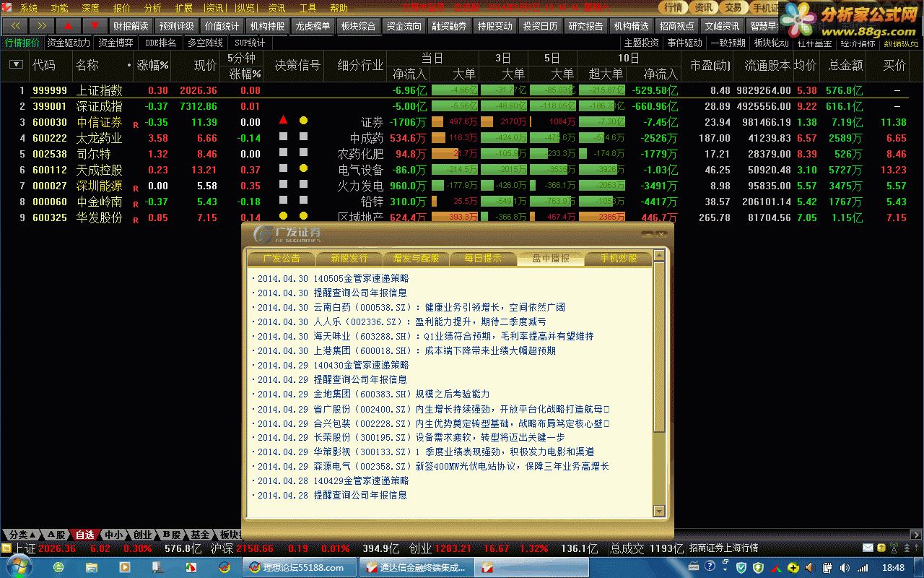Click the 行情 button at top right
The image size is (924, 578).
click(x=673, y=8)
